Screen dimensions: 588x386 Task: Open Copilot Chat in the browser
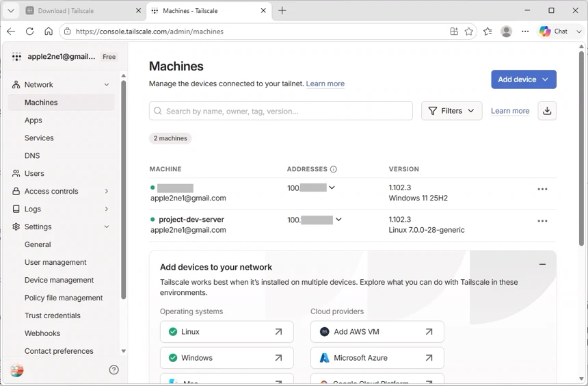coord(553,31)
